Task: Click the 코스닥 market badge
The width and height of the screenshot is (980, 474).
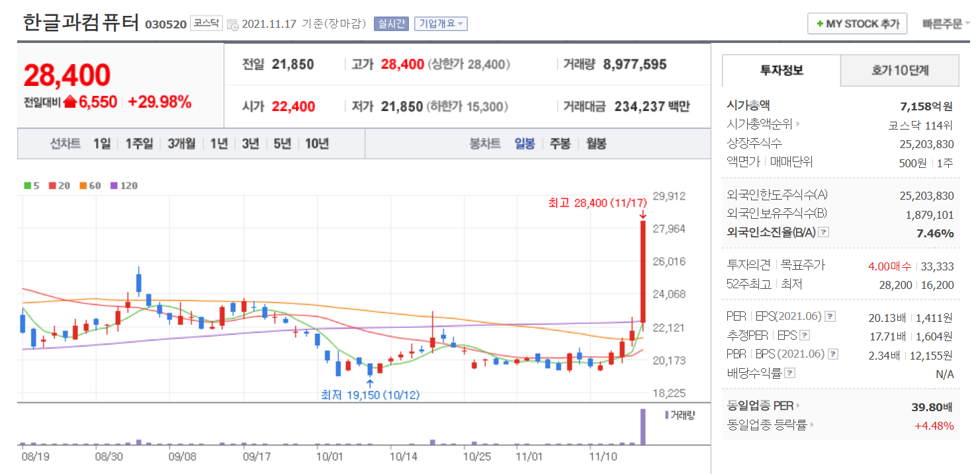Action: [x=206, y=23]
